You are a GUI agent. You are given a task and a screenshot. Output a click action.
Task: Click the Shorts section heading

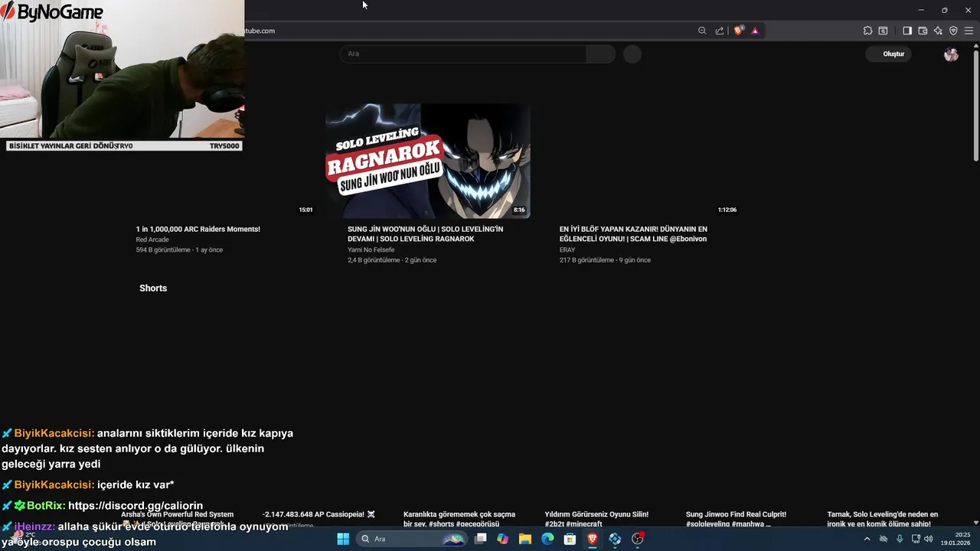(153, 288)
